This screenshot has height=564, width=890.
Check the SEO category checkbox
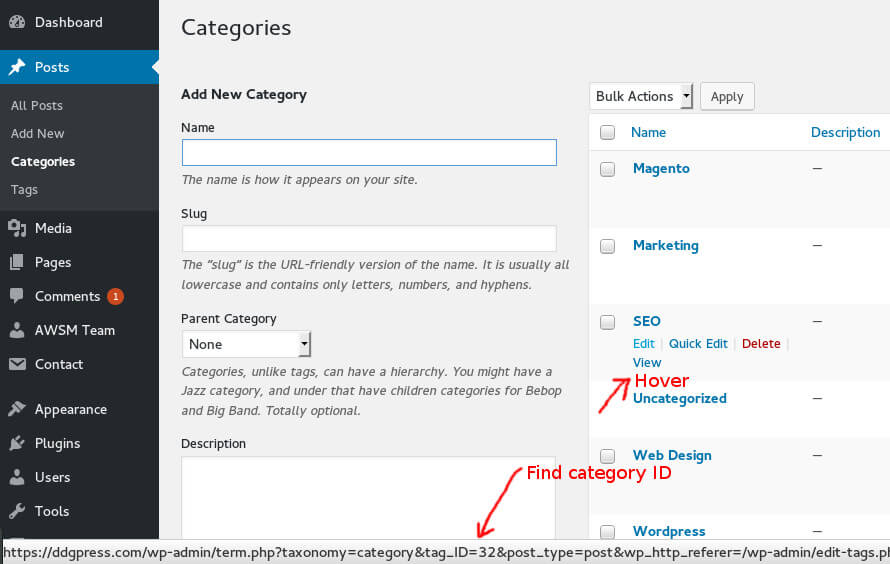point(607,322)
